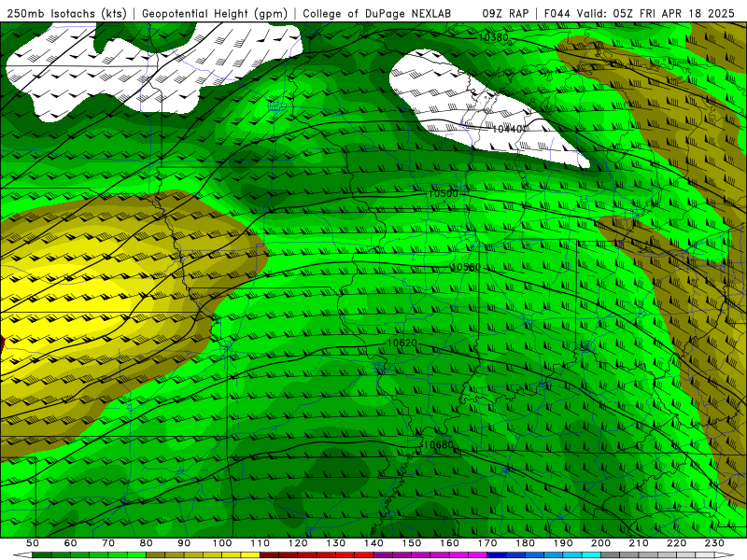Click the '130' value on the color scale

[336, 543]
